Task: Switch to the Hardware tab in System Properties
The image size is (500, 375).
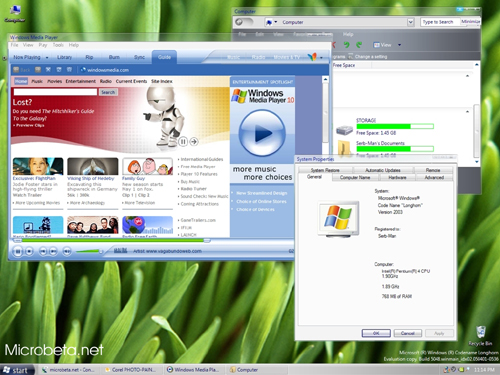Action: (x=397, y=177)
